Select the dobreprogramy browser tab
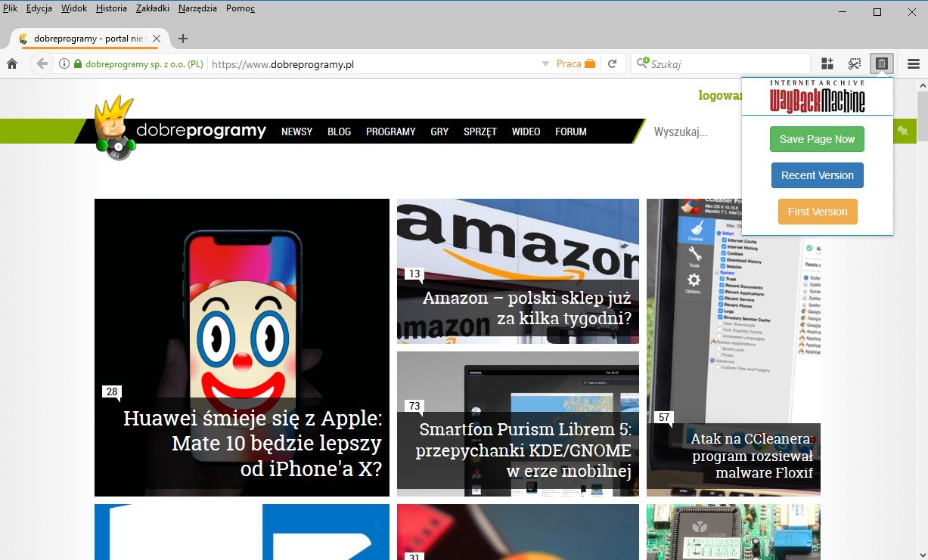This screenshot has width=928, height=560. [x=88, y=39]
